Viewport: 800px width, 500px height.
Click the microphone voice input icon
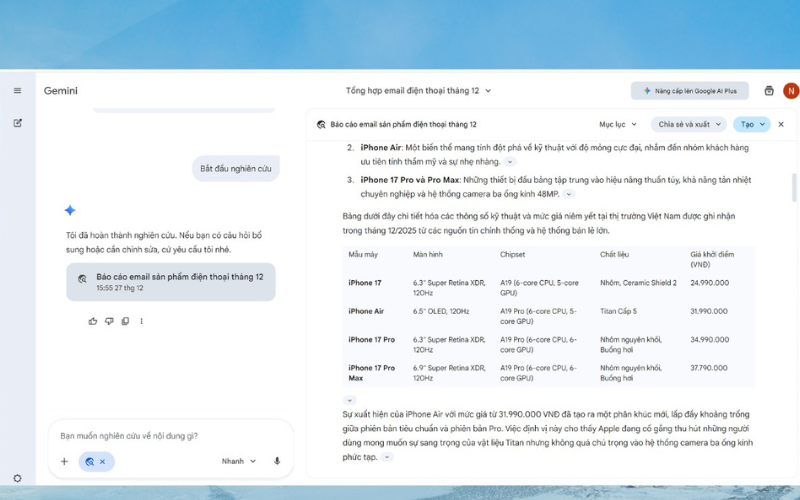pos(277,461)
